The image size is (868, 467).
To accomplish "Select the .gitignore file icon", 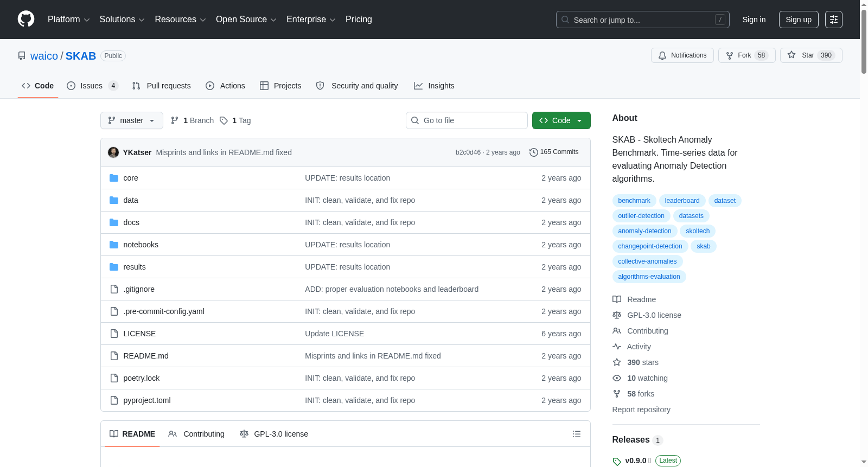I will point(114,289).
